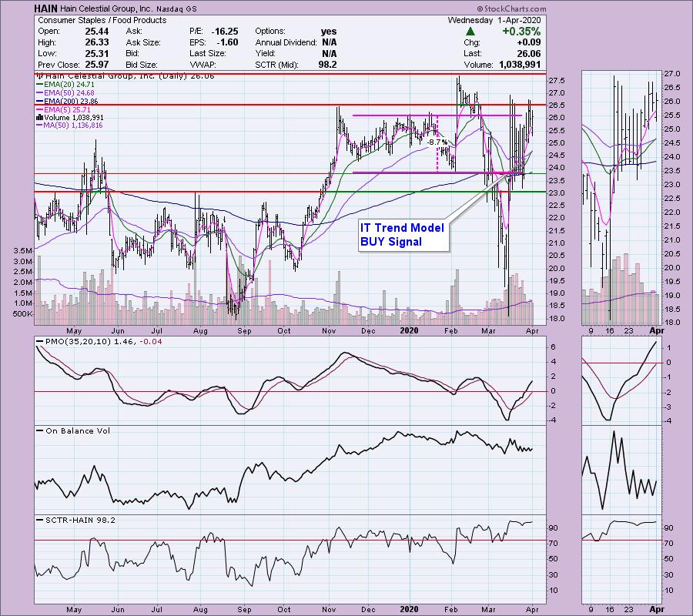Click the green up-triangle change indicator

[470, 32]
